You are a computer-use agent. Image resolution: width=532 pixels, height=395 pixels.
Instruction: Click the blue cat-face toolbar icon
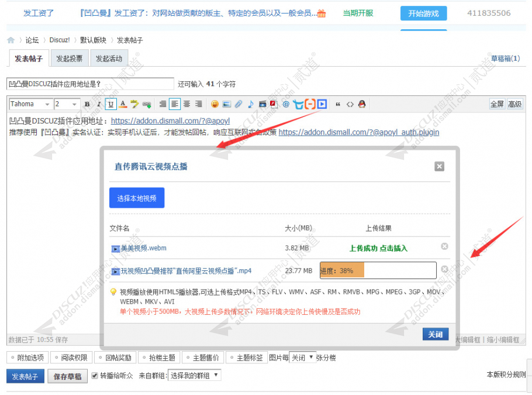click(x=298, y=104)
